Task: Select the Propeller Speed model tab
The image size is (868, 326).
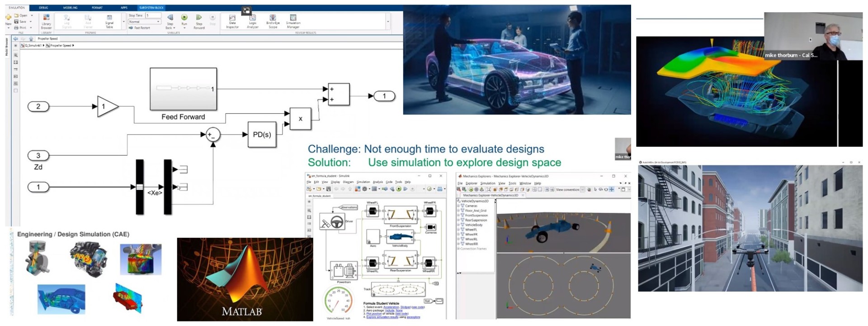Action: (47, 39)
